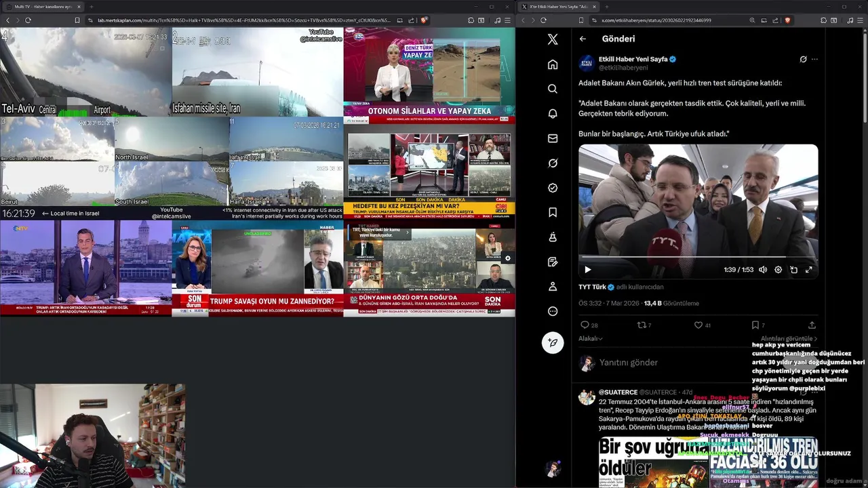Share the tweet using the share icon
868x488 pixels.
coord(812,325)
